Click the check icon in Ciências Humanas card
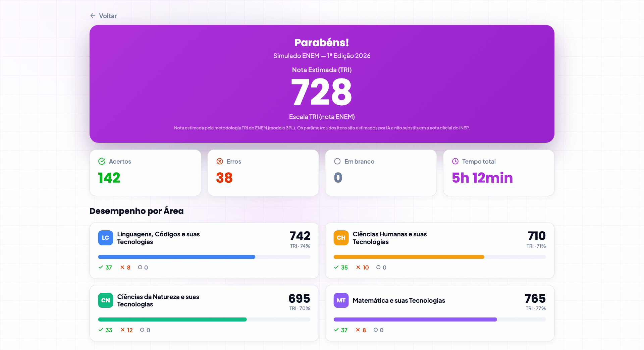644x350 pixels. [x=336, y=267]
